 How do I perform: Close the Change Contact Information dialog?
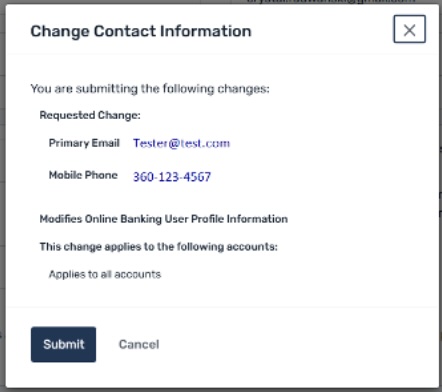pyautogui.click(x=409, y=29)
